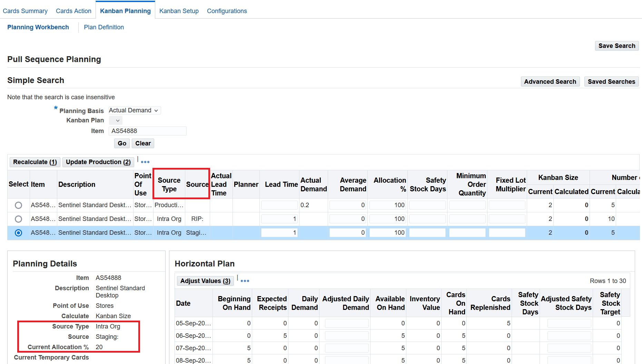Click Lead Time field in RIP: row
The height and width of the screenshot is (364, 642).
coord(279,219)
